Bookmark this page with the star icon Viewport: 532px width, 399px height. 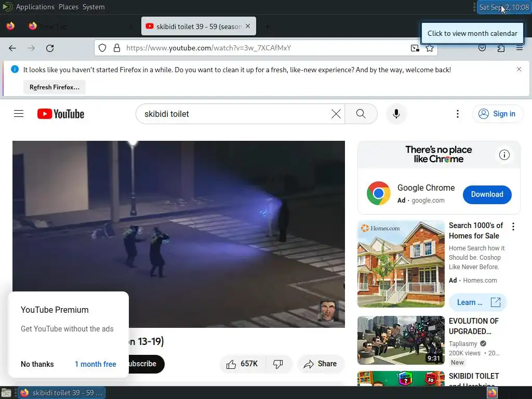point(430,48)
